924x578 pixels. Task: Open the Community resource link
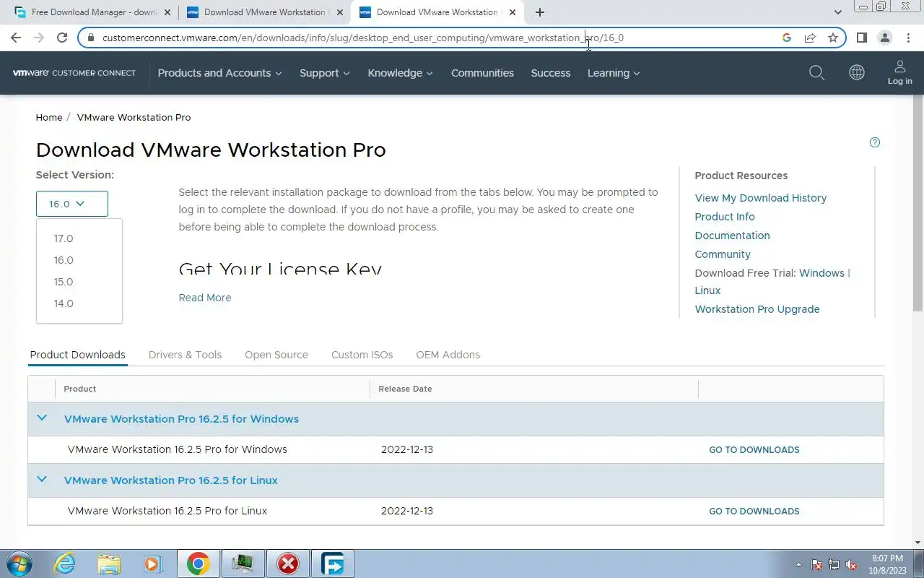[x=723, y=254]
